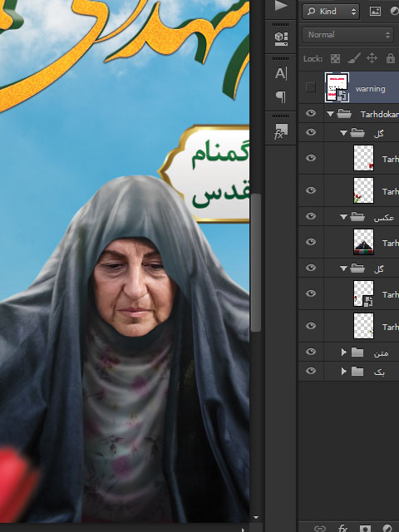Select smart object flower layer thumbnail
Image resolution: width=399 pixels, height=532 pixels.
point(363,293)
